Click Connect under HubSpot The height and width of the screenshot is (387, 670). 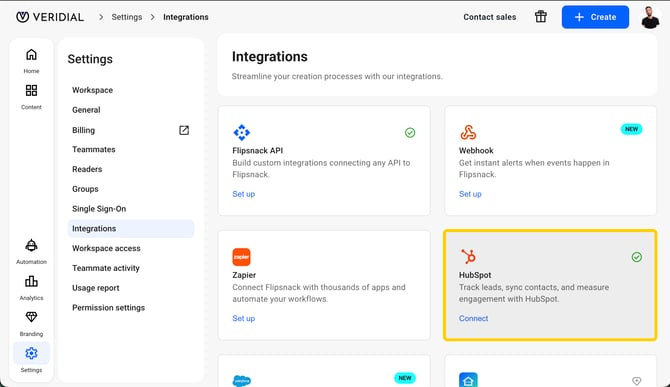tap(473, 318)
